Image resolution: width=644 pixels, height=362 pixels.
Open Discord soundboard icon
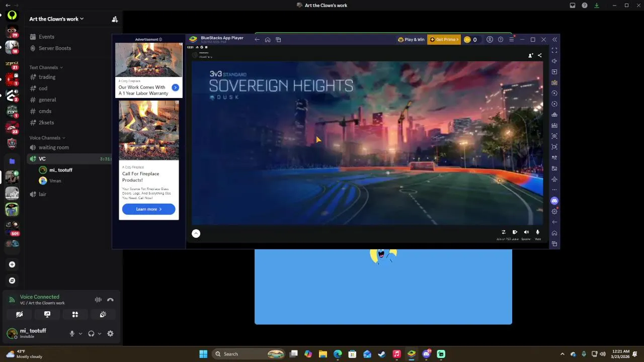[103, 314]
